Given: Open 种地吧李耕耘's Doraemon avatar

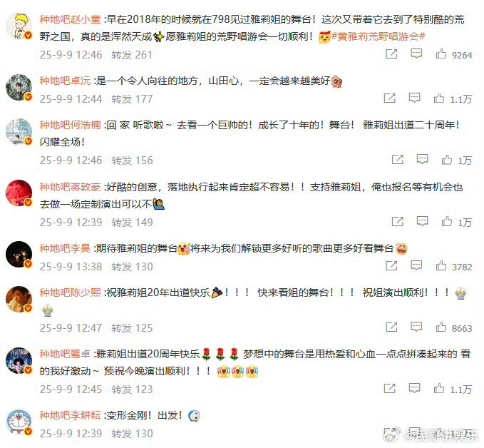Looking at the screenshot, I should (x=19, y=422).
